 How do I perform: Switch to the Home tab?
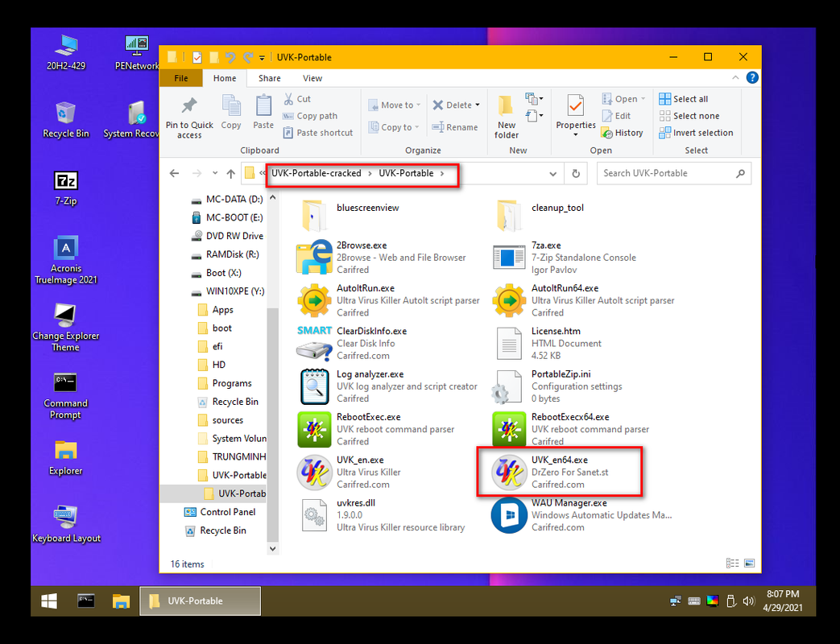pos(225,78)
